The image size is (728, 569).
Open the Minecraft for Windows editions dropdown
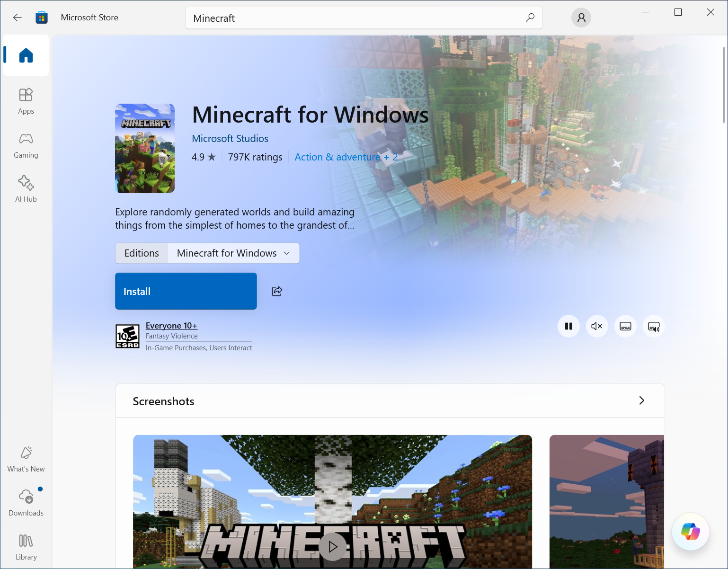coord(233,253)
